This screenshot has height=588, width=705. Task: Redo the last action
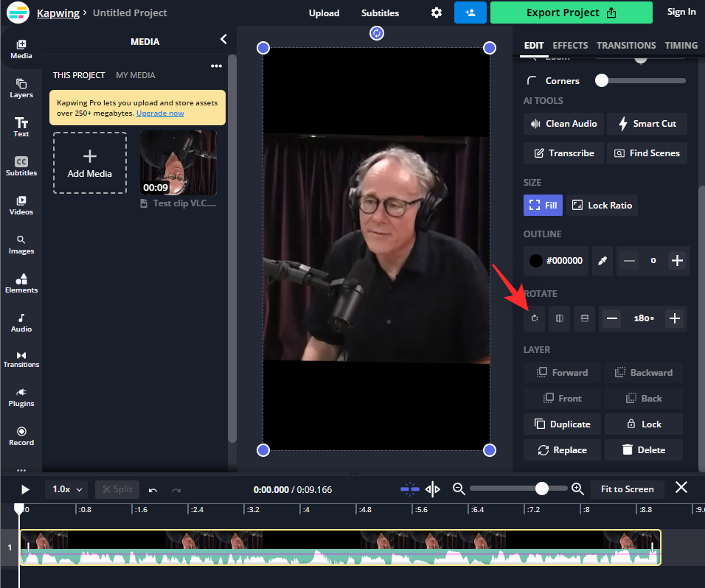click(x=176, y=489)
